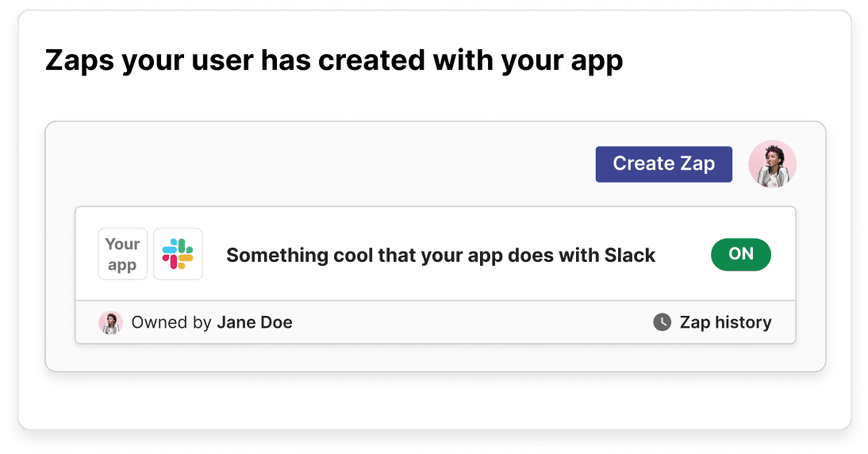Click the Create Zap button
Screen dimensions: 868x454
pos(663,164)
